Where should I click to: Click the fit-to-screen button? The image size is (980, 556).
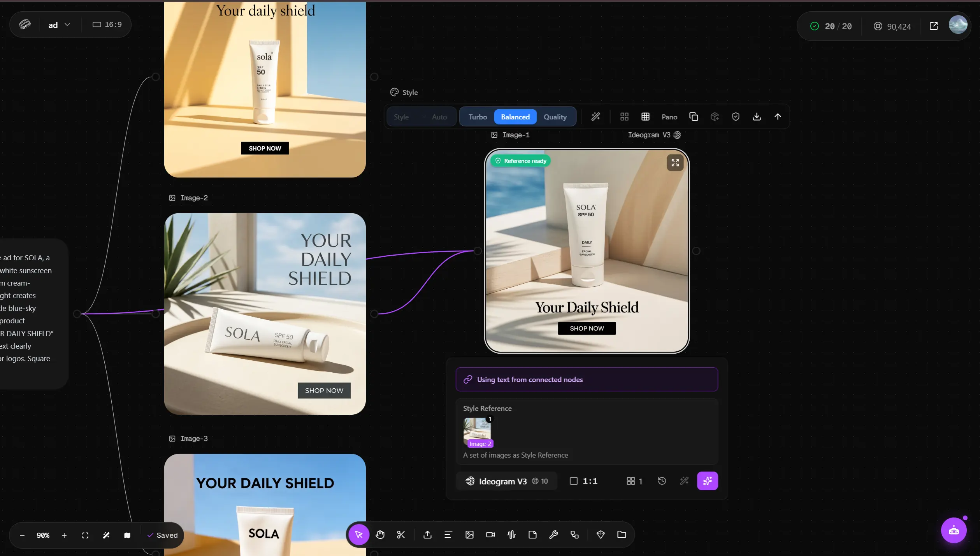pos(85,535)
